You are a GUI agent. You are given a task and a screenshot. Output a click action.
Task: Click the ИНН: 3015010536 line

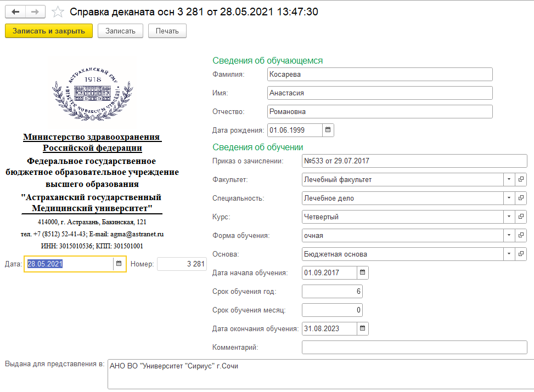click(x=92, y=246)
